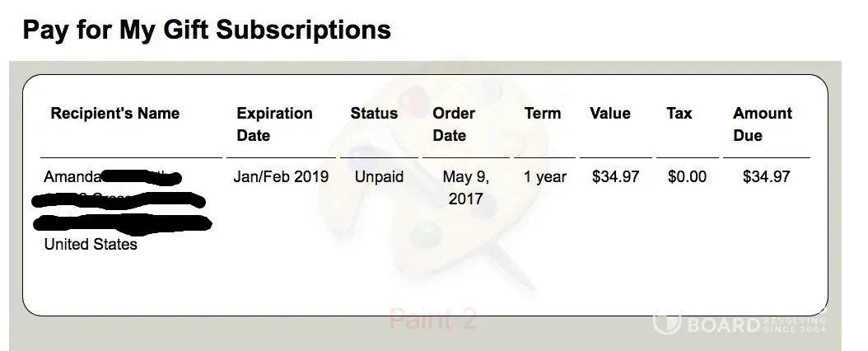Click the Board shield logo watermark
This screenshot has width=868, height=351.
pos(666,323)
